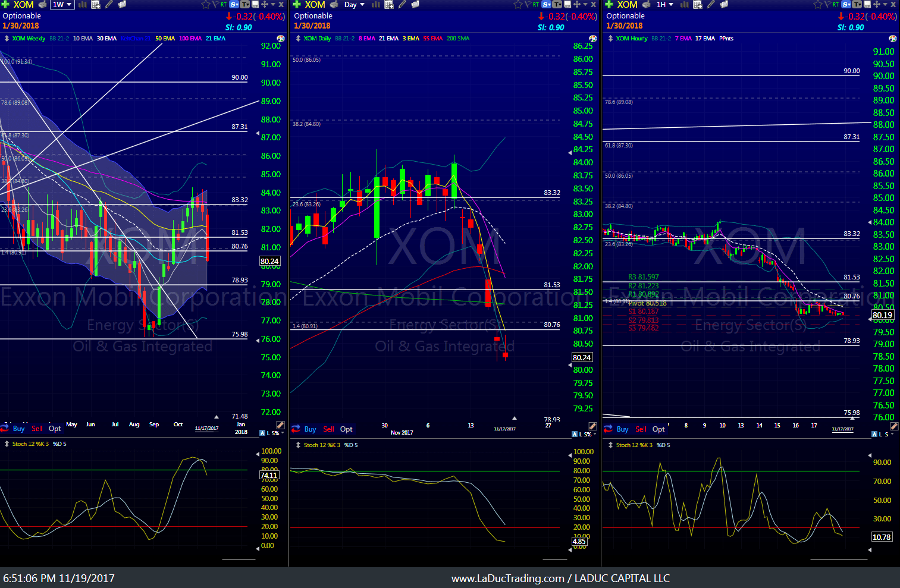Click the 50 EMA study label in weekly chart
The width and height of the screenshot is (900, 588).
click(x=165, y=39)
